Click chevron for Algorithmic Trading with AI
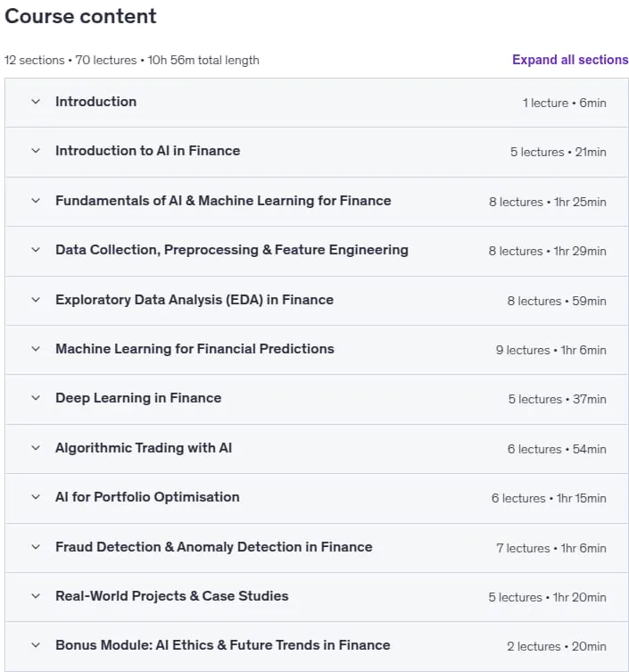 pyautogui.click(x=36, y=448)
